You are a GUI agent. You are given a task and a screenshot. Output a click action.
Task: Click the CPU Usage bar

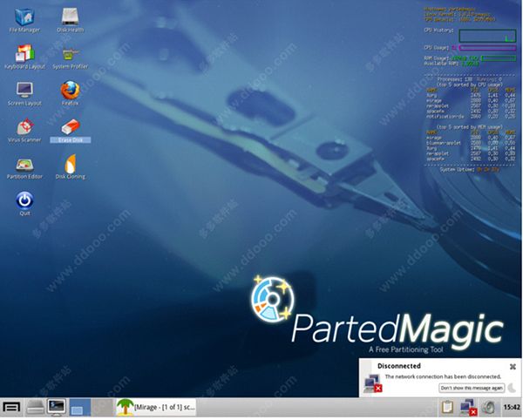click(x=487, y=48)
